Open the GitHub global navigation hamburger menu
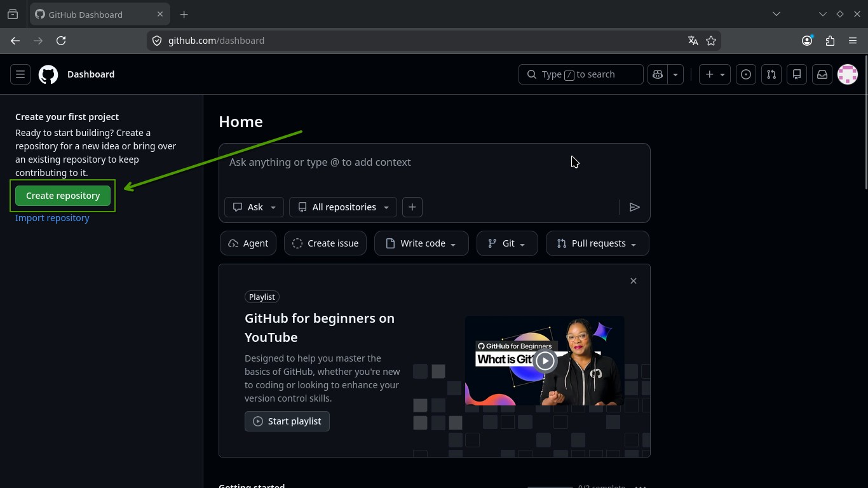 (x=20, y=74)
